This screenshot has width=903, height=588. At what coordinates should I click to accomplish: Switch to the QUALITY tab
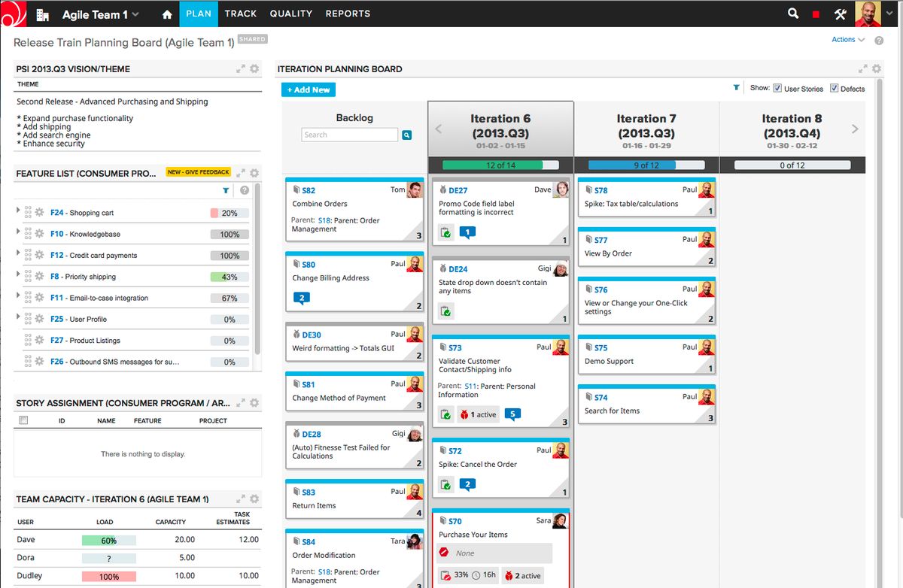(290, 13)
